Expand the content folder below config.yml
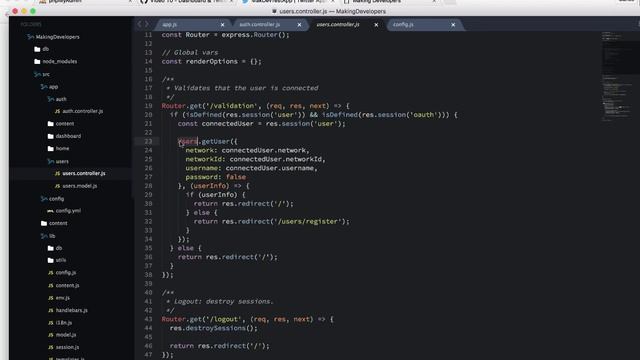Viewport: 640px width, 360px height. pyautogui.click(x=54, y=223)
